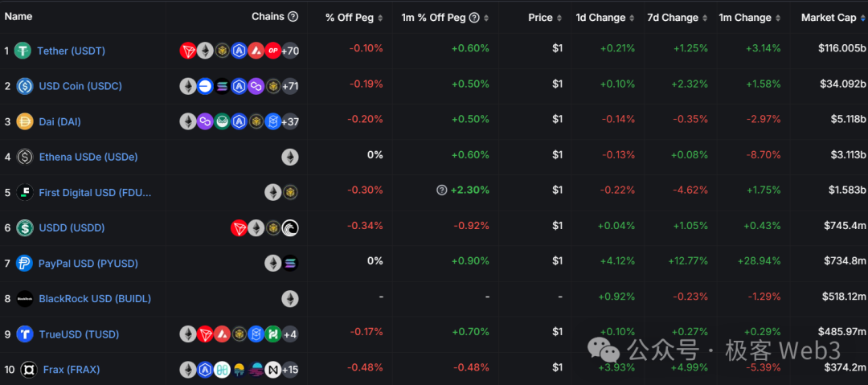This screenshot has height=385, width=868.
Task: Click the Ethereum chain icon in Ethena USDe row
Action: pos(290,157)
